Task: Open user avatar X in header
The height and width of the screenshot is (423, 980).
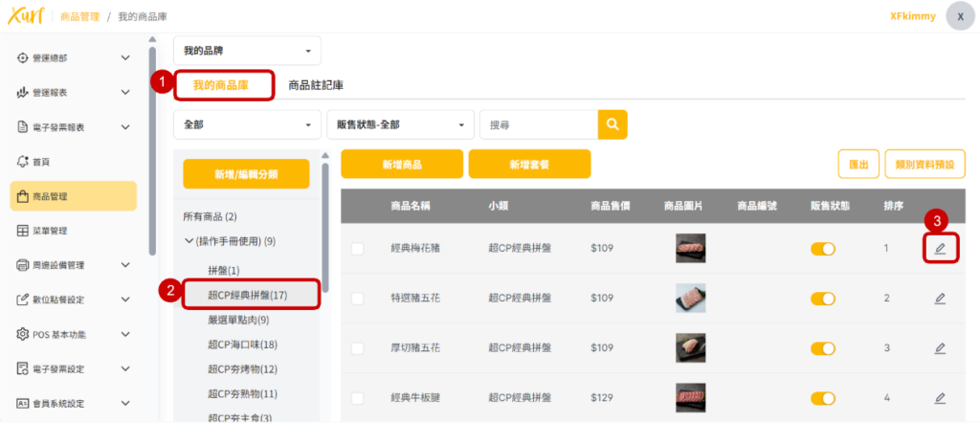Action: (x=960, y=16)
